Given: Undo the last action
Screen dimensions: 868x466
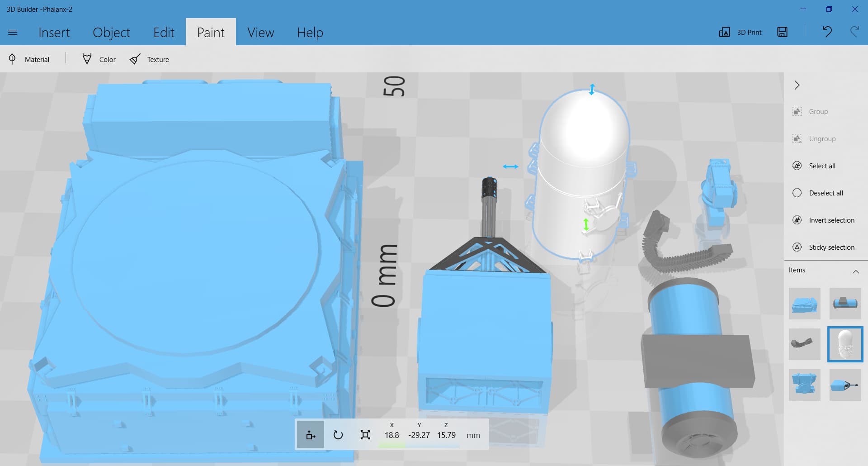Looking at the screenshot, I should tap(827, 32).
